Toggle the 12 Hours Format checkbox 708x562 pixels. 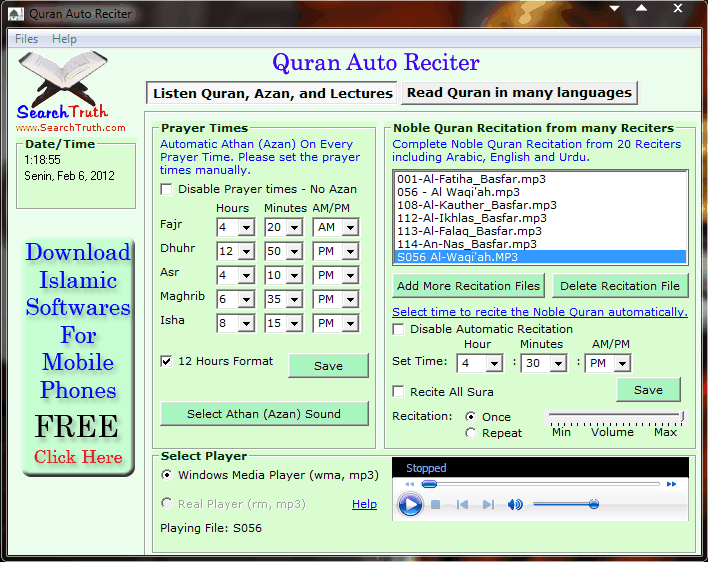click(167, 361)
